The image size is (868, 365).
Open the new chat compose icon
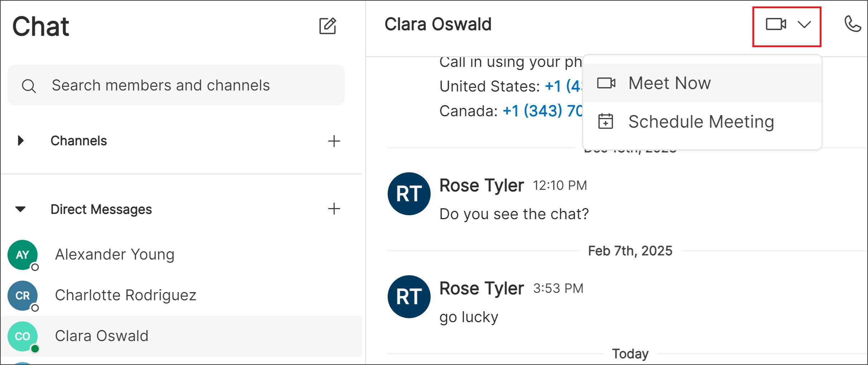tap(328, 26)
